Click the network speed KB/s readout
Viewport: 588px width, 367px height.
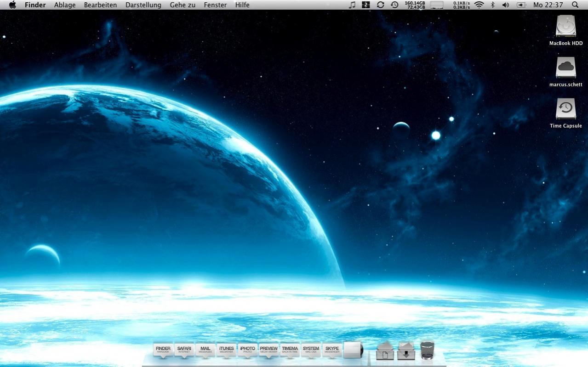[x=461, y=5]
